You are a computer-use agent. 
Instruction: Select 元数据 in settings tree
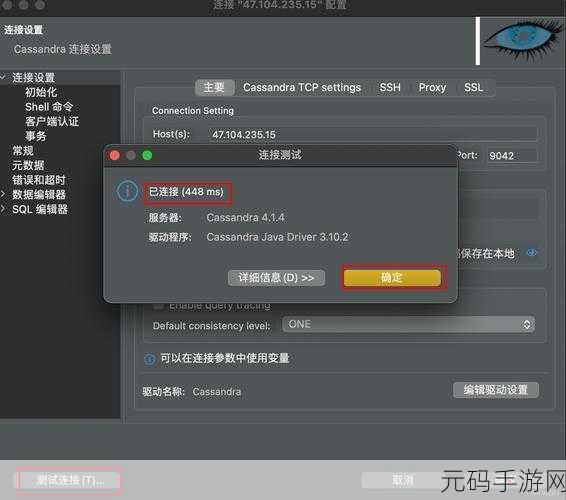coord(28,165)
